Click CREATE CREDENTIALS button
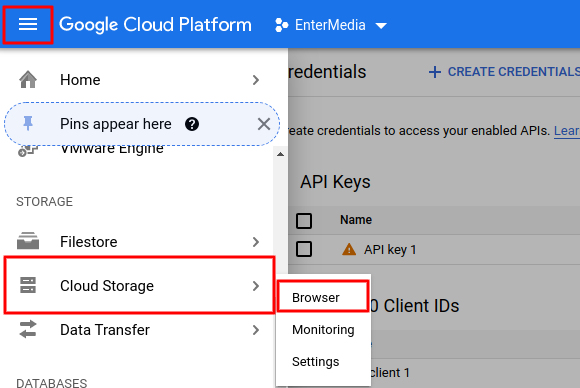 point(504,72)
